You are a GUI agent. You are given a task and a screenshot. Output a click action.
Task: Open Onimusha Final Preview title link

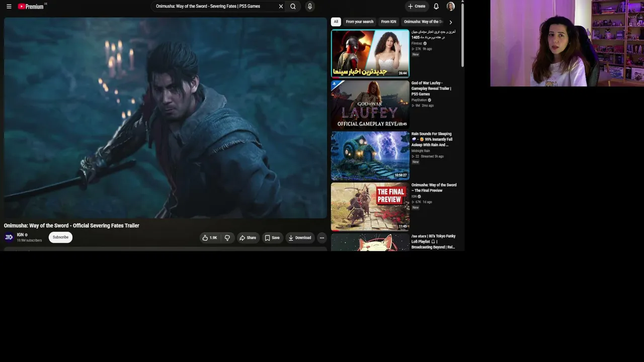[x=434, y=188]
